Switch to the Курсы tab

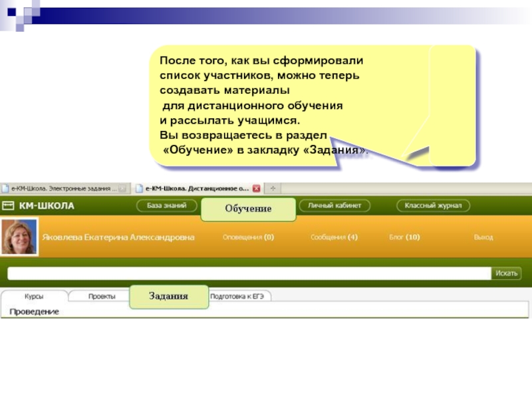(34, 296)
